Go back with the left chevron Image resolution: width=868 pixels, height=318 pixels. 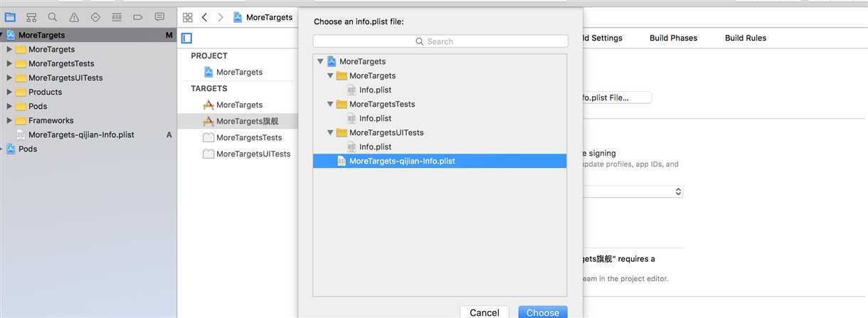(205, 17)
